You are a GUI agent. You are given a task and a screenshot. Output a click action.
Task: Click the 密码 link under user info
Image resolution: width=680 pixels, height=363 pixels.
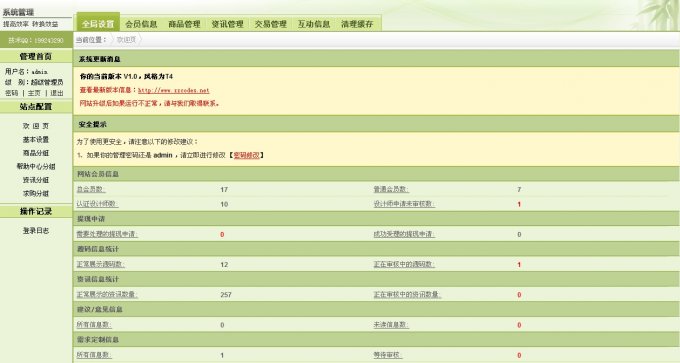pyautogui.click(x=12, y=93)
